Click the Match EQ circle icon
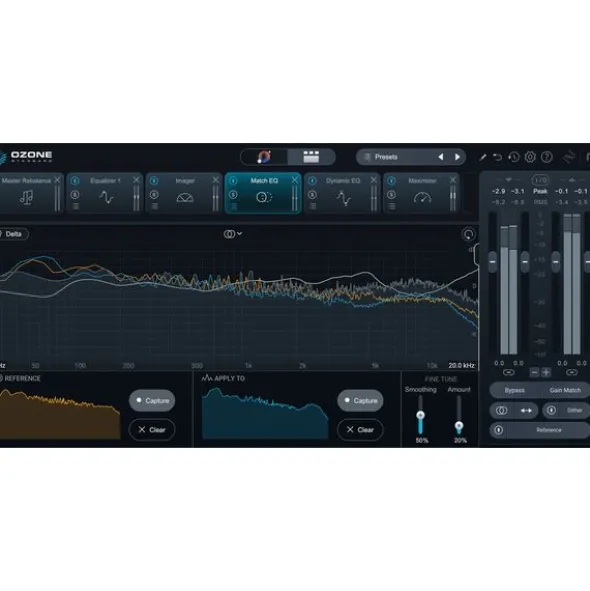This screenshot has height=591, width=590. tap(264, 197)
